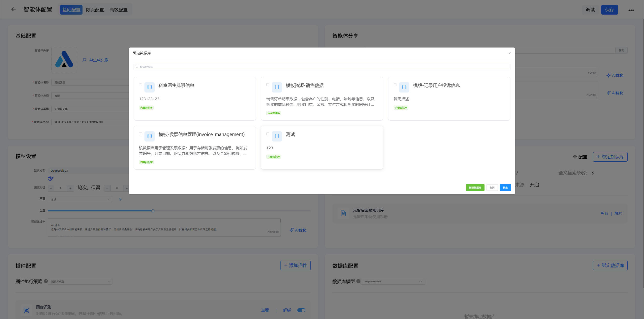Switch to the 高级配置 tab
This screenshot has width=644, height=319.
(118, 10)
